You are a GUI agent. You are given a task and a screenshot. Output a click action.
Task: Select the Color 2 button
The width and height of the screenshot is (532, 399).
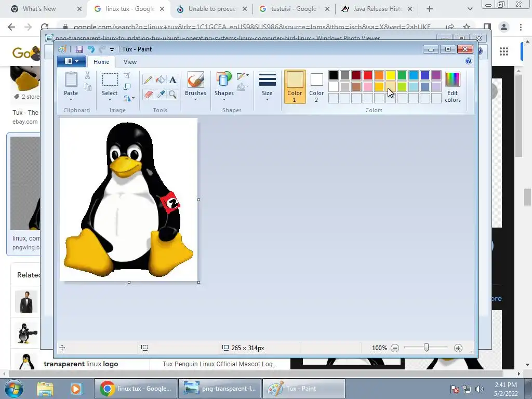[316, 87]
